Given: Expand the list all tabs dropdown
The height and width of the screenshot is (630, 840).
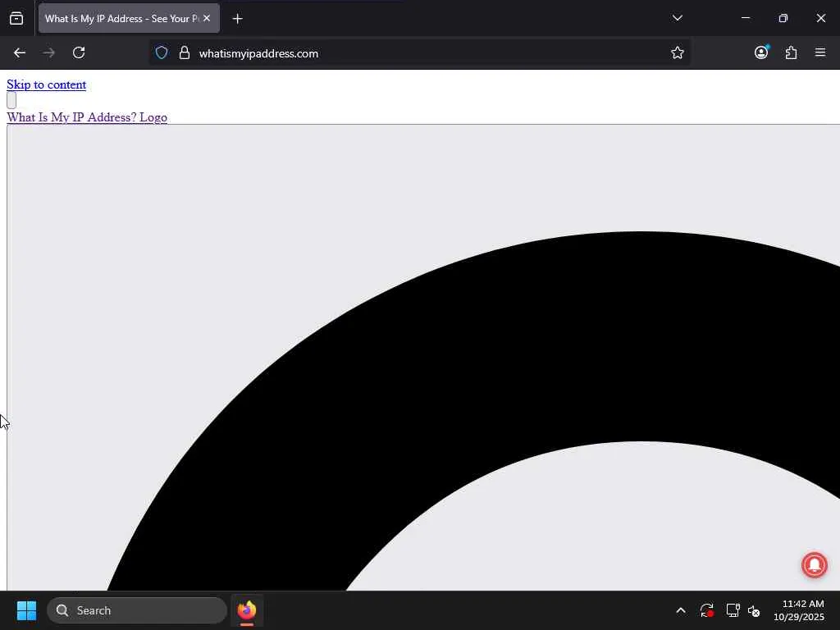Looking at the screenshot, I should tap(677, 18).
